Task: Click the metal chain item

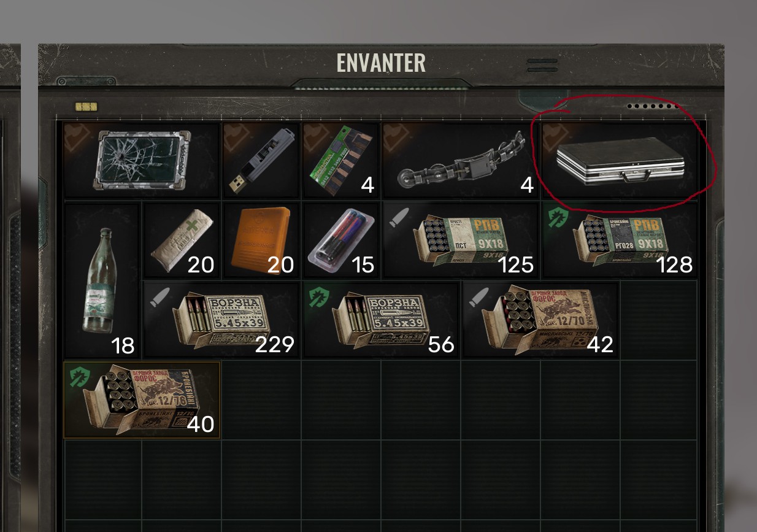Action: pyautogui.click(x=460, y=160)
